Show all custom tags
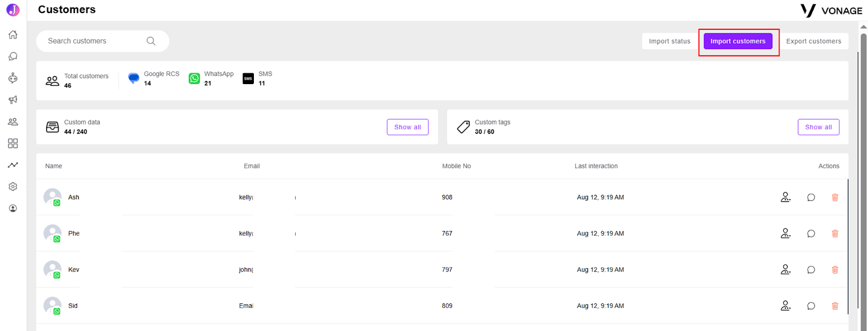 [819, 127]
